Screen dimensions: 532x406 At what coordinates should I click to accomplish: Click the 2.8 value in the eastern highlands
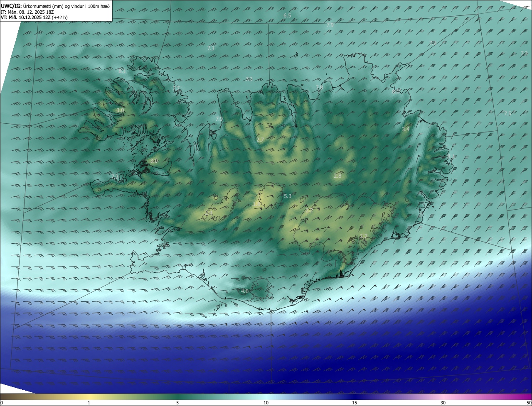pos(337,176)
